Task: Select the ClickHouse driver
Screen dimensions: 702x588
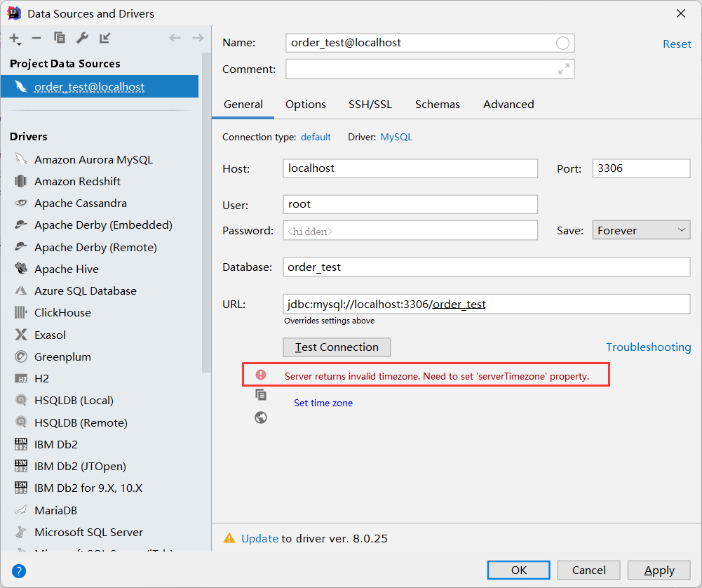Action: click(101, 312)
